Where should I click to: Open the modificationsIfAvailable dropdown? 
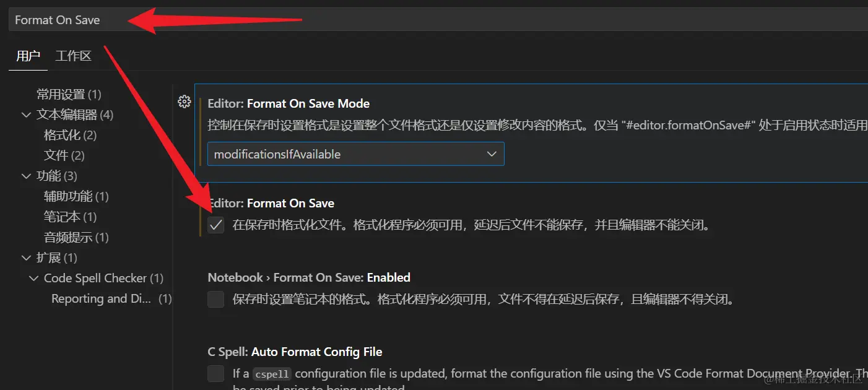(x=355, y=154)
